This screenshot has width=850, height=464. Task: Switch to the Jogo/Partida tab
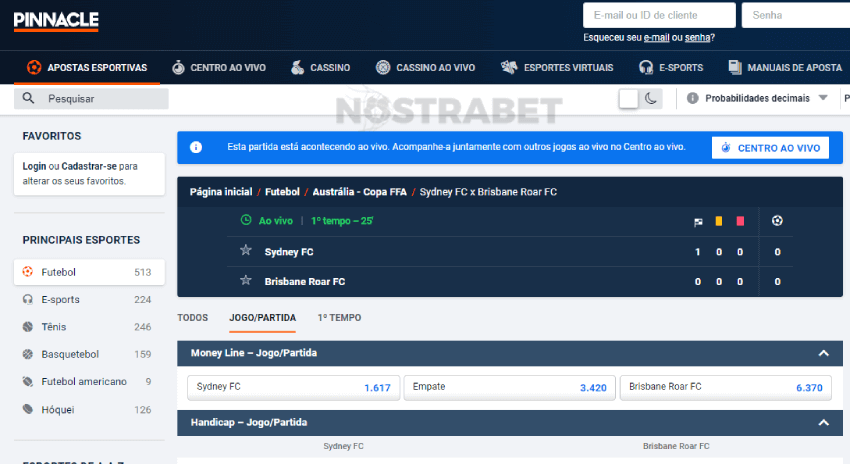pyautogui.click(x=262, y=318)
